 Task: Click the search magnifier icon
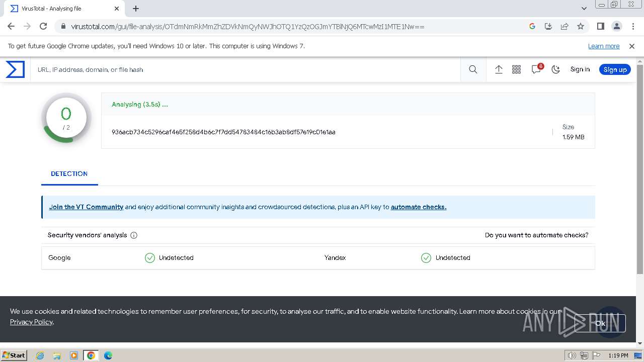473,69
